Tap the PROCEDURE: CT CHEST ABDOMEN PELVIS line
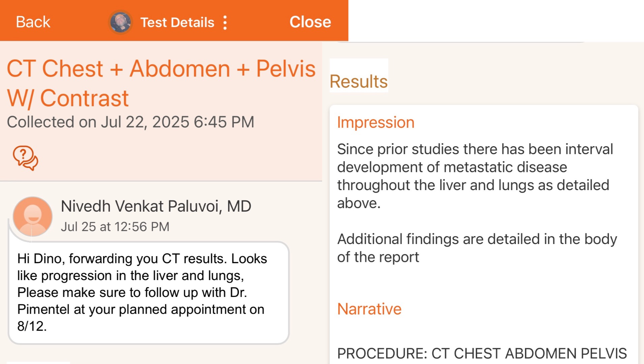Viewport: 644px width, 364px height. (x=482, y=354)
